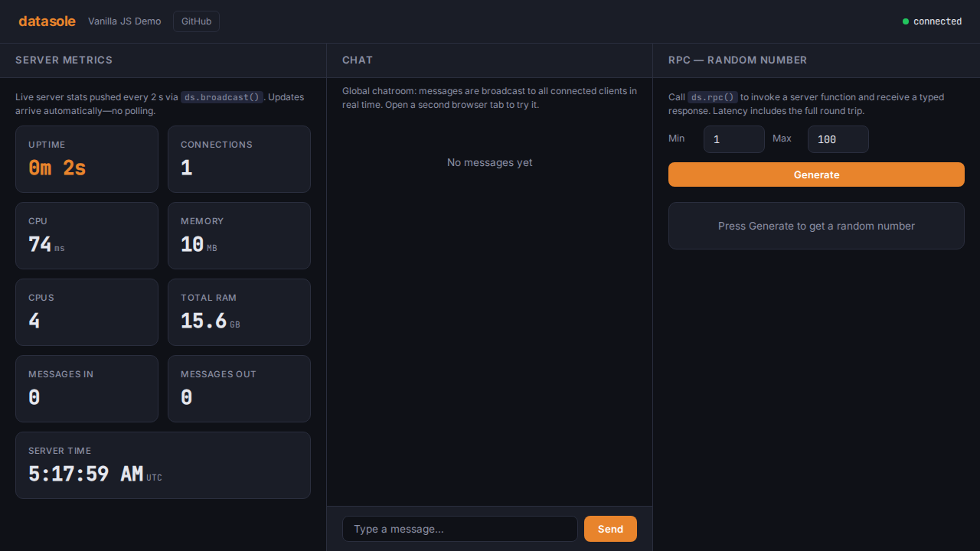Click the Press Generate result box
The height and width of the screenshot is (551, 980).
tap(816, 226)
